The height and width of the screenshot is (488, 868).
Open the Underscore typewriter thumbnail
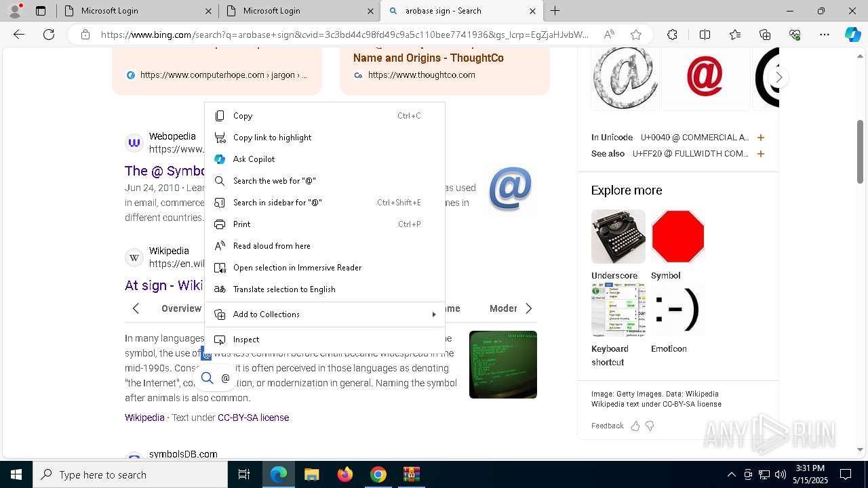[x=618, y=237]
